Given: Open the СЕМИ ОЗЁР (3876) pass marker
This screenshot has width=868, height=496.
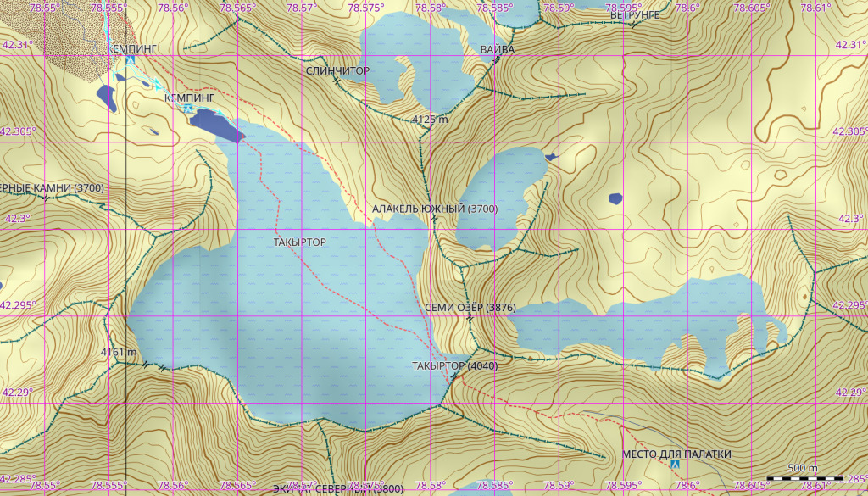Looking at the screenshot, I should (x=470, y=317).
